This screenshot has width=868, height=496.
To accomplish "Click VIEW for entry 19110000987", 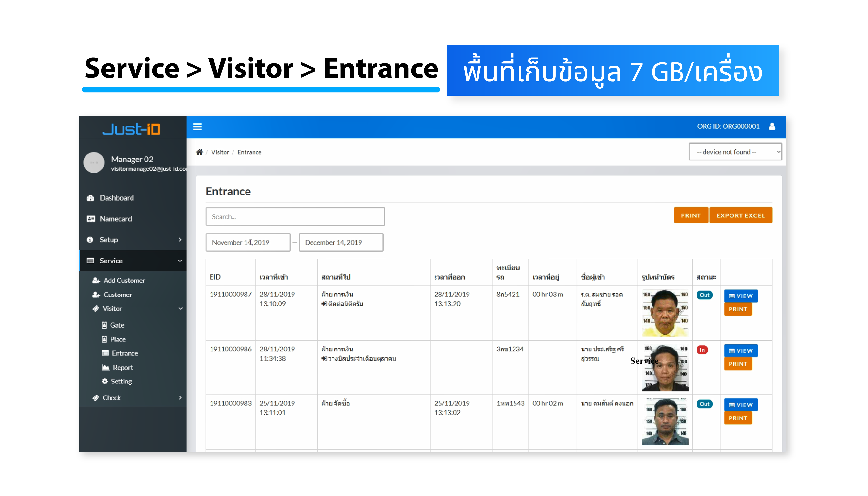I will point(740,296).
